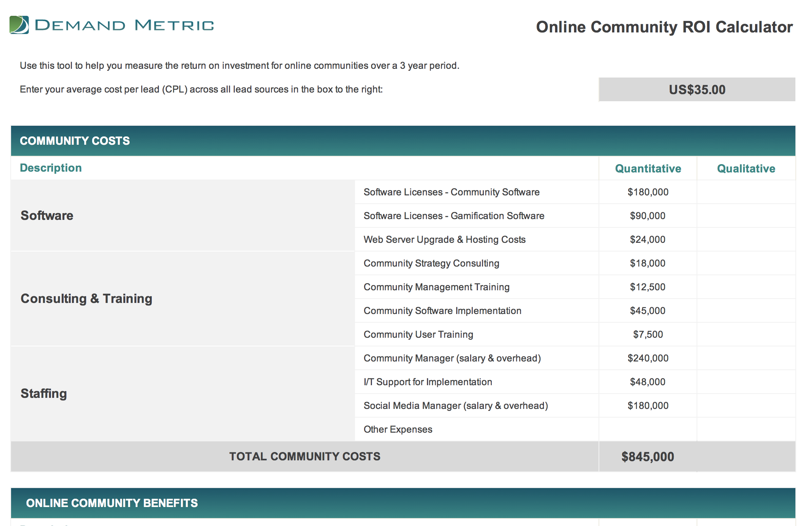Select the Social Media Manager $180,000 cell
The height and width of the screenshot is (526, 812).
(x=648, y=406)
